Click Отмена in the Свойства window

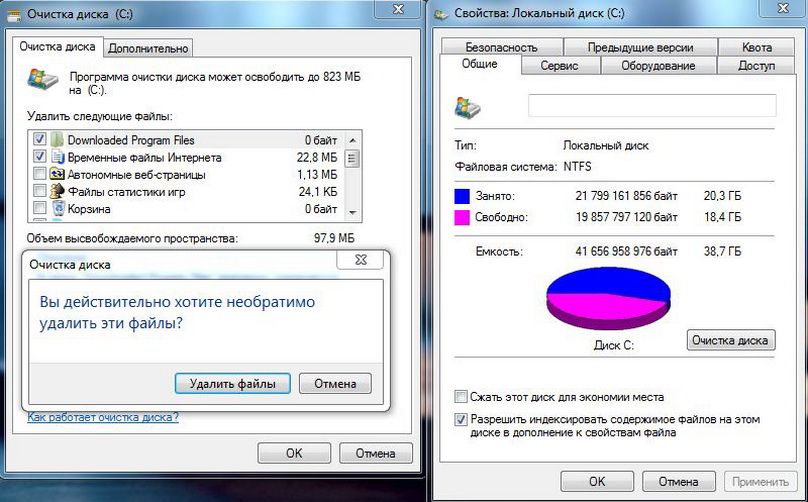678,481
